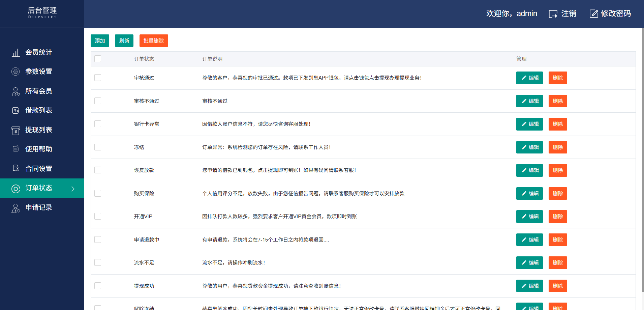The height and width of the screenshot is (310, 644).
Task: Open 提现列表 menu item
Action: point(42,130)
